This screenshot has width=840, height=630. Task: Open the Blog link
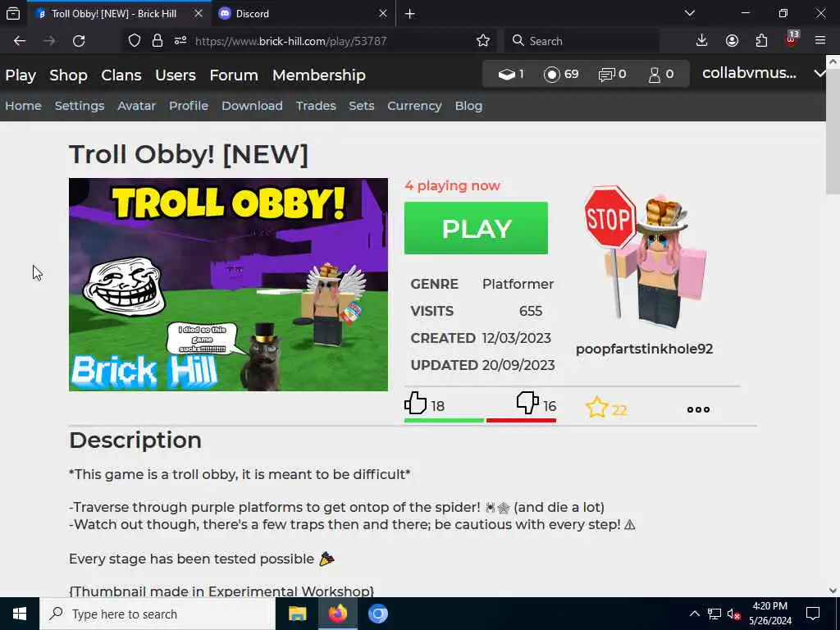coord(468,106)
